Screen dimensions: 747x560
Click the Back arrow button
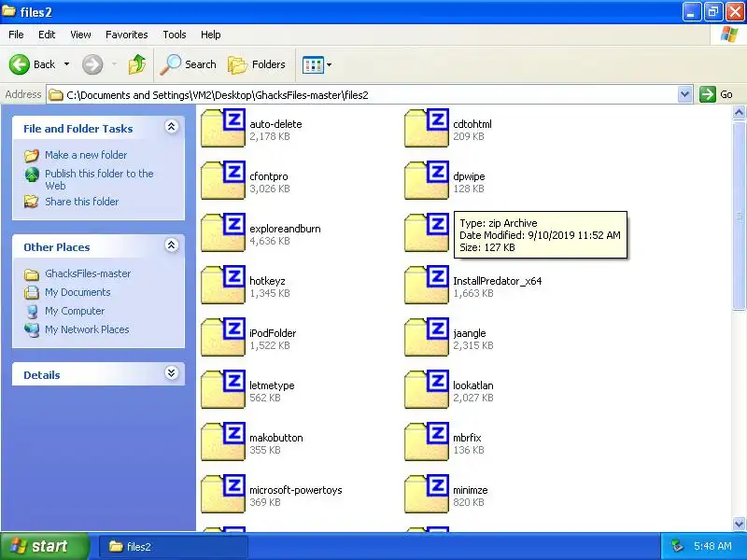20,64
